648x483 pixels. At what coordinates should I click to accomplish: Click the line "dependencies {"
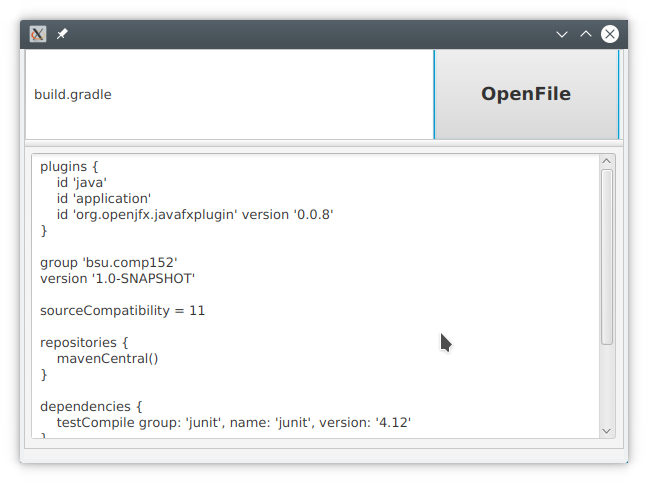[91, 407]
